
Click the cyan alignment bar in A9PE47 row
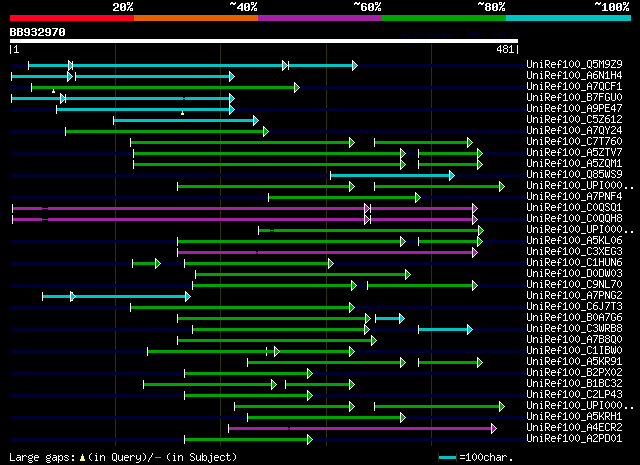[145, 109]
